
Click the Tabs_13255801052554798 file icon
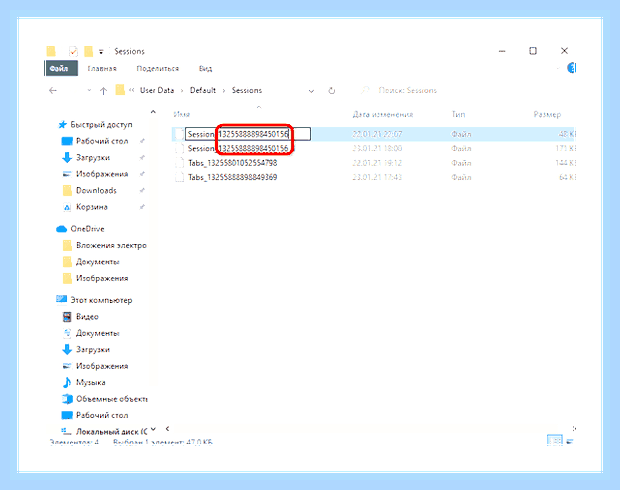point(180,163)
